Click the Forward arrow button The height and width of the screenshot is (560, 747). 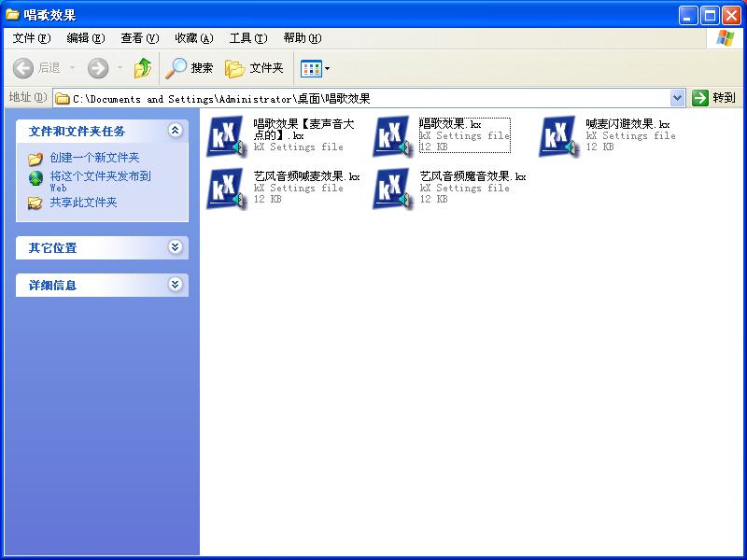[98, 68]
